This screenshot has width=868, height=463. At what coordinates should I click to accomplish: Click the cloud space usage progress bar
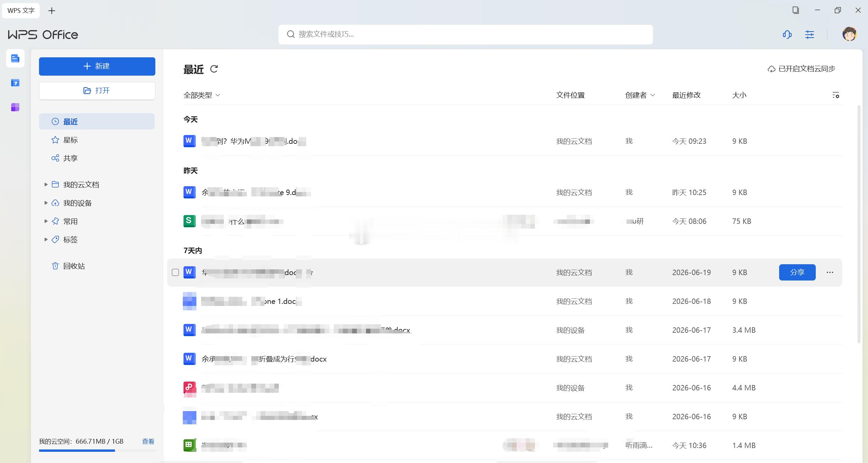[97, 450]
